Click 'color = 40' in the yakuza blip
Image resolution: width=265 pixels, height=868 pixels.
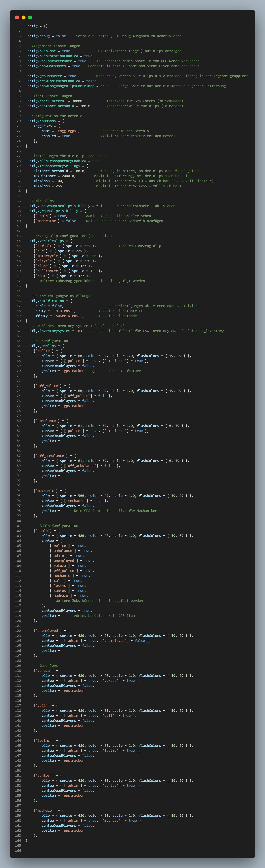pos(98,676)
